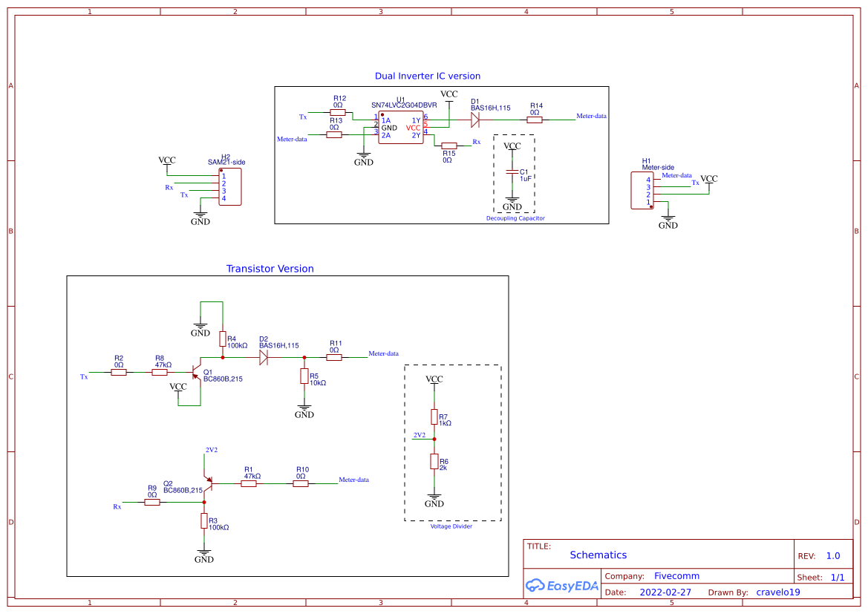The height and width of the screenshot is (614, 868).
Task: Select the SN74LVC2G04DBVR inverter IC symbol
Action: [x=399, y=126]
